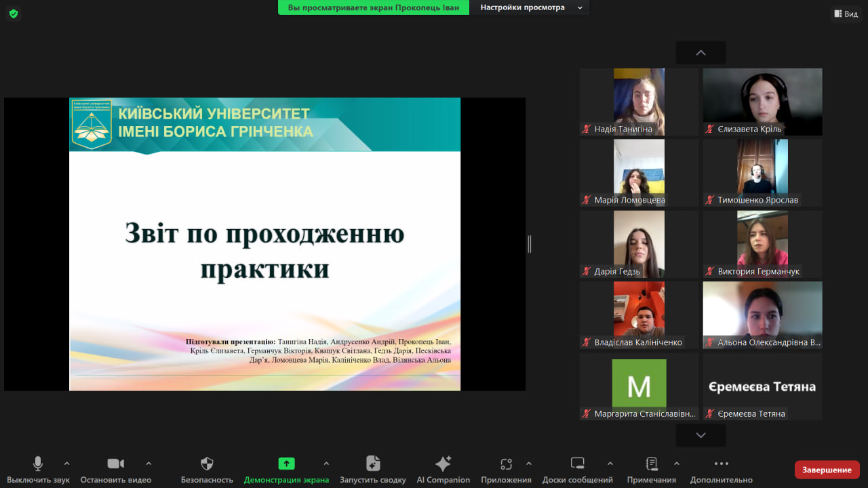Open annotations via Примечания icon

point(651,464)
